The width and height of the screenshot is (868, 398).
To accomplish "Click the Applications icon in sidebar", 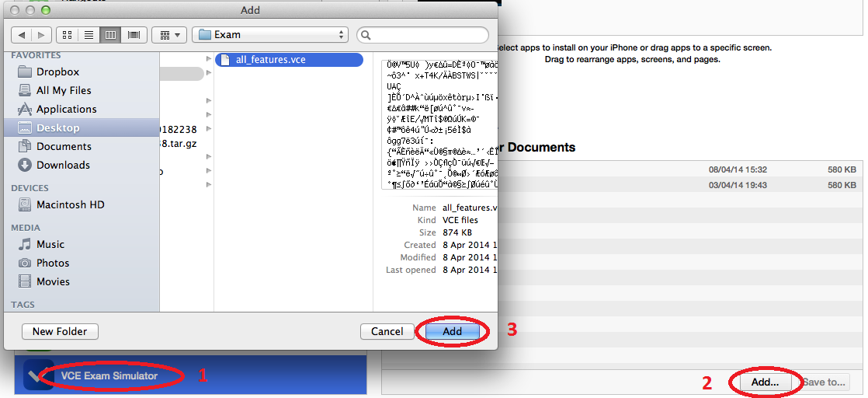I will pos(24,109).
